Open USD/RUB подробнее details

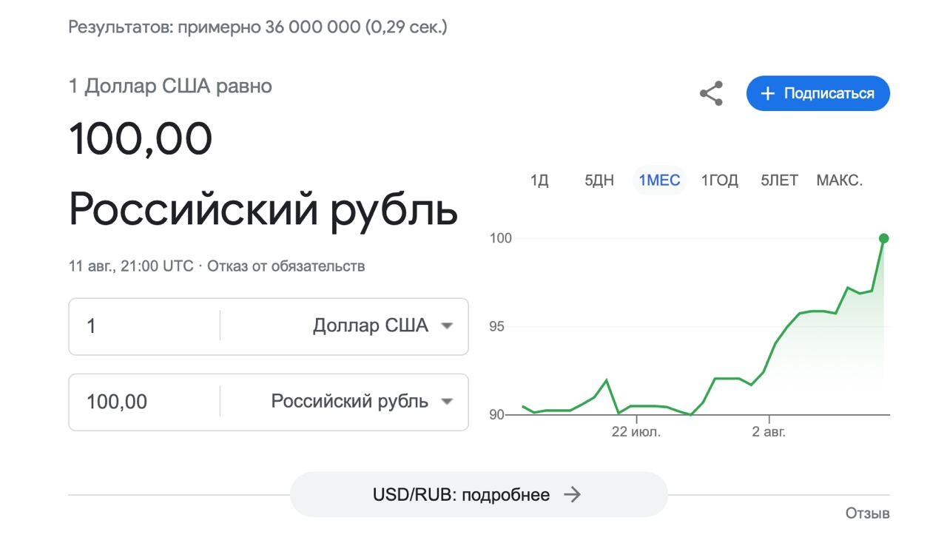tap(478, 495)
